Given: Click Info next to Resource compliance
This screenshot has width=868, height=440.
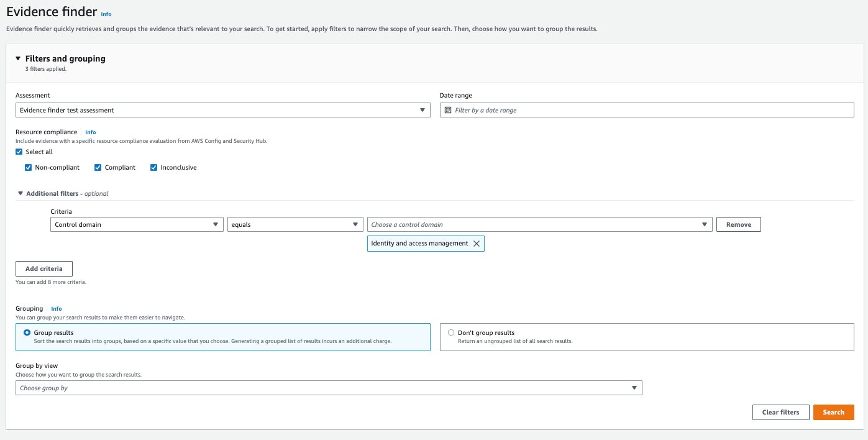Looking at the screenshot, I should 90,132.
